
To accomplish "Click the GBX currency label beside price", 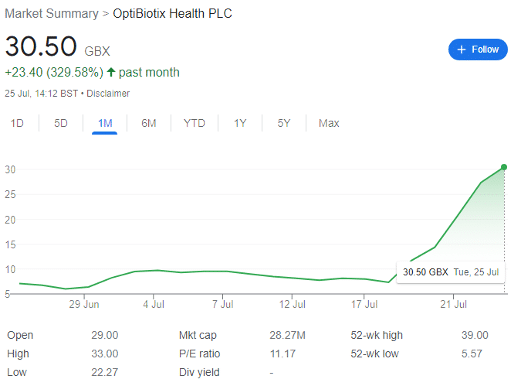I will click(x=97, y=51).
